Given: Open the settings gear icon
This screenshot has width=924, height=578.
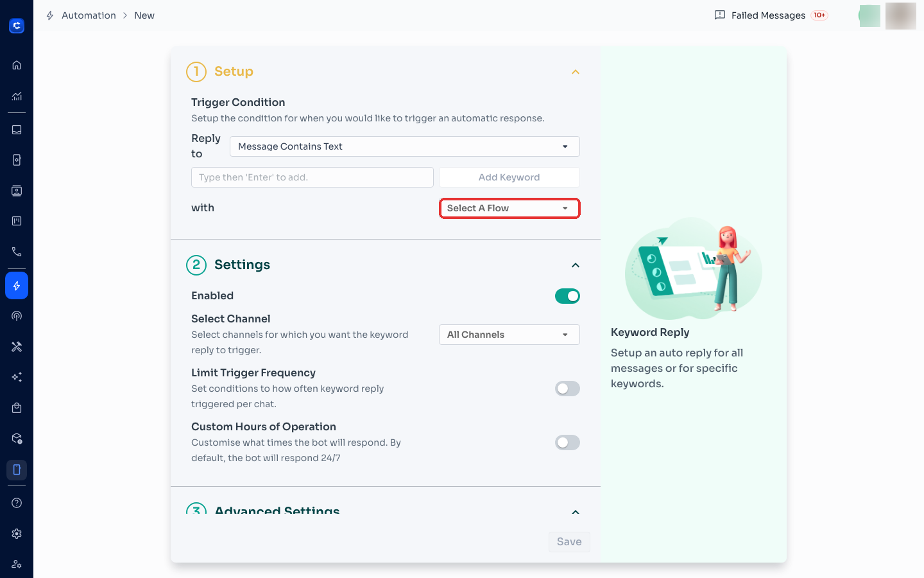Looking at the screenshot, I should [x=17, y=534].
